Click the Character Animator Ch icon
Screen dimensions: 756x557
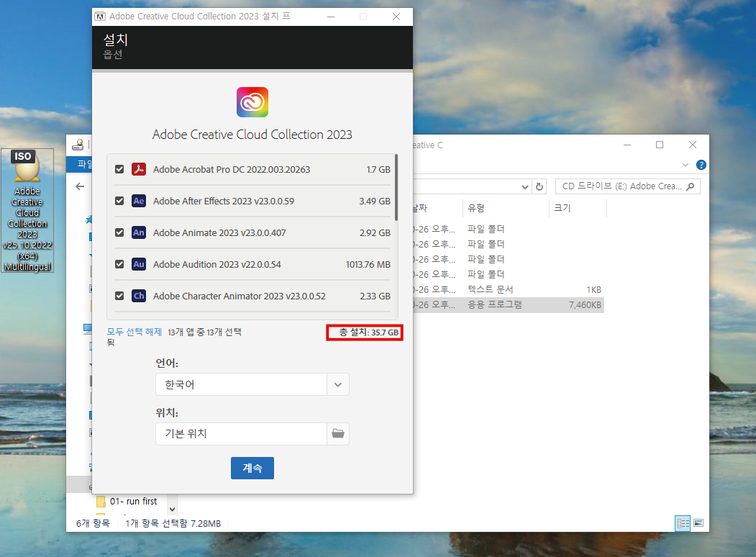coord(139,296)
